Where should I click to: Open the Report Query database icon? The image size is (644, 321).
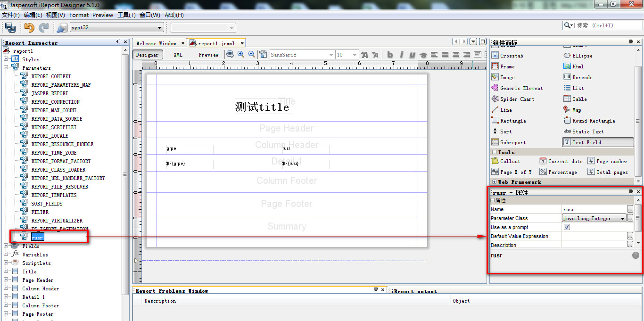coord(230,54)
